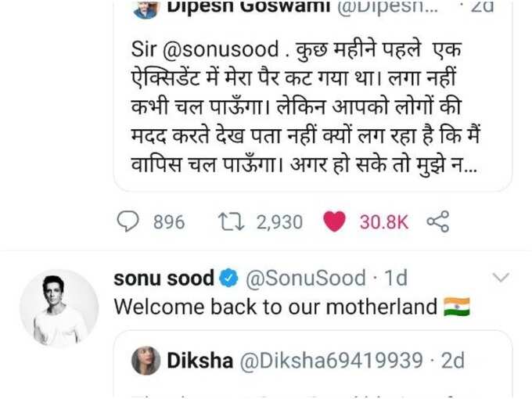Click the share icon beside likes
The height and width of the screenshot is (399, 532).
(x=437, y=221)
